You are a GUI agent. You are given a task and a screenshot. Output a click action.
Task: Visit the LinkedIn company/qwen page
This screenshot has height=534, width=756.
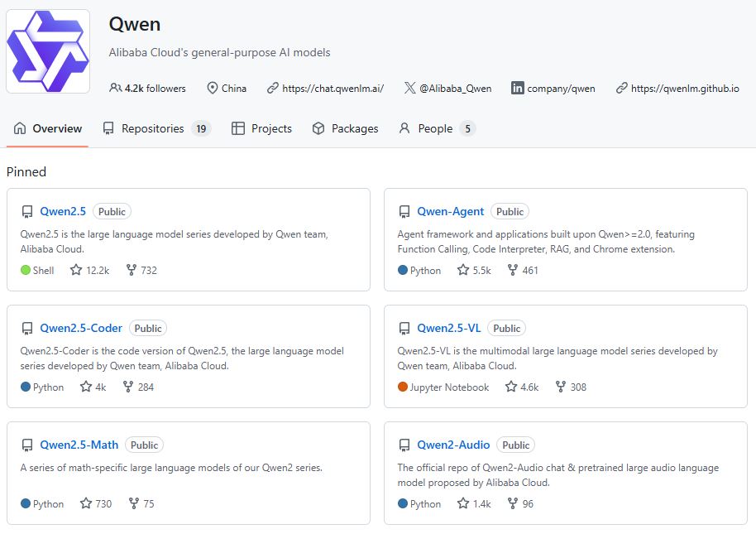[x=560, y=89]
